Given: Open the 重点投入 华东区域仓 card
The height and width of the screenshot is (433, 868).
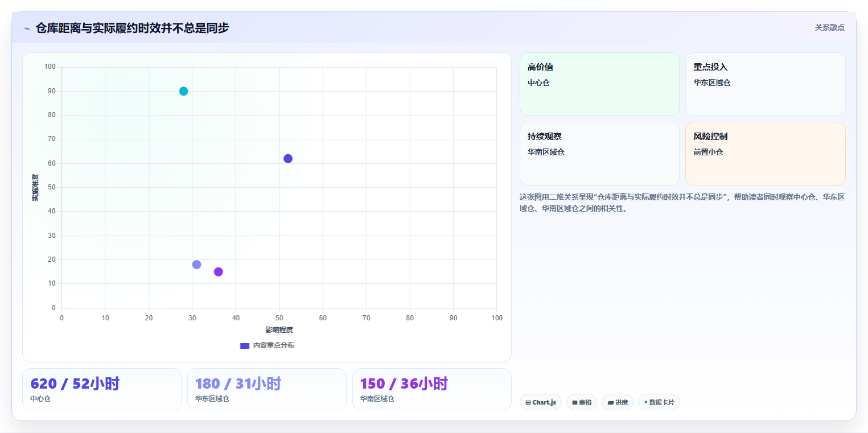Looking at the screenshot, I should 765,84.
